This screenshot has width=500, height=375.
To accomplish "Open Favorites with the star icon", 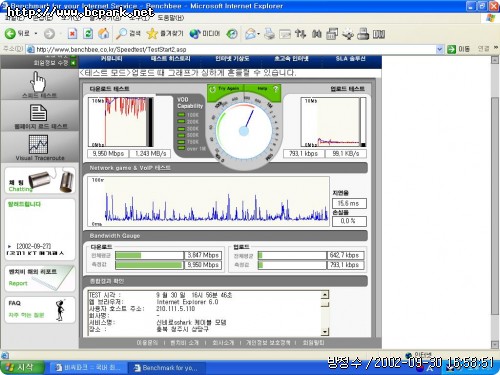I will pos(152,34).
